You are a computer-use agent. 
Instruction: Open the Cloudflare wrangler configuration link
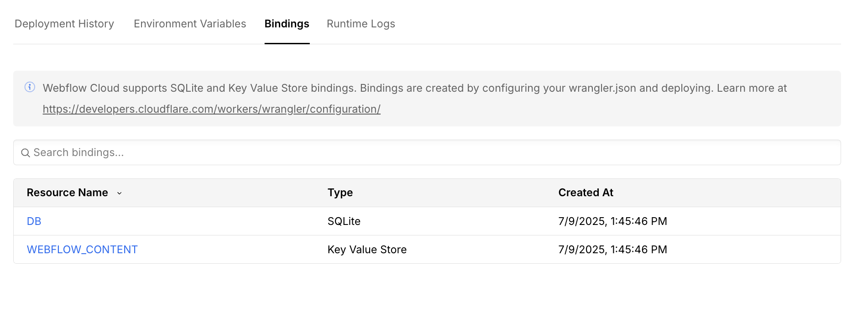(211, 109)
